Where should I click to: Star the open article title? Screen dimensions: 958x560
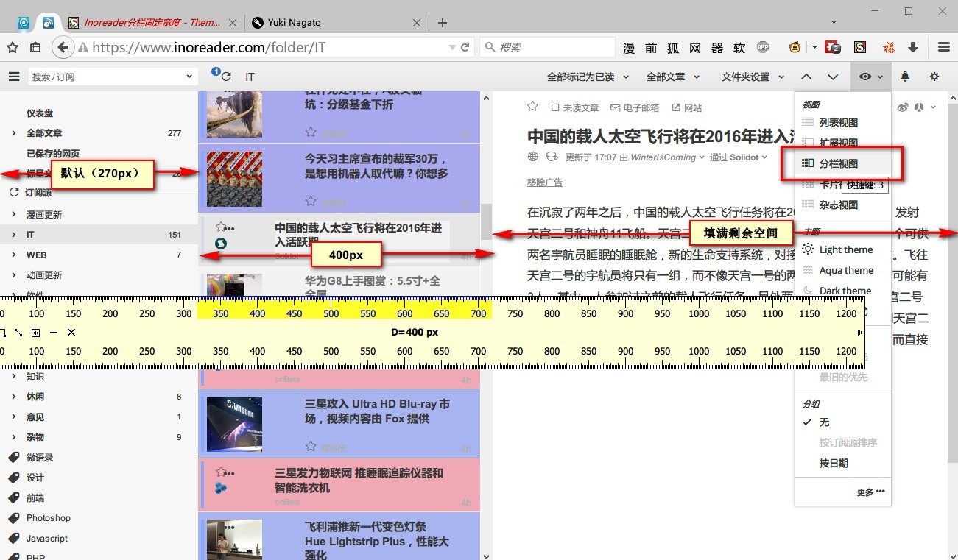coord(532,107)
